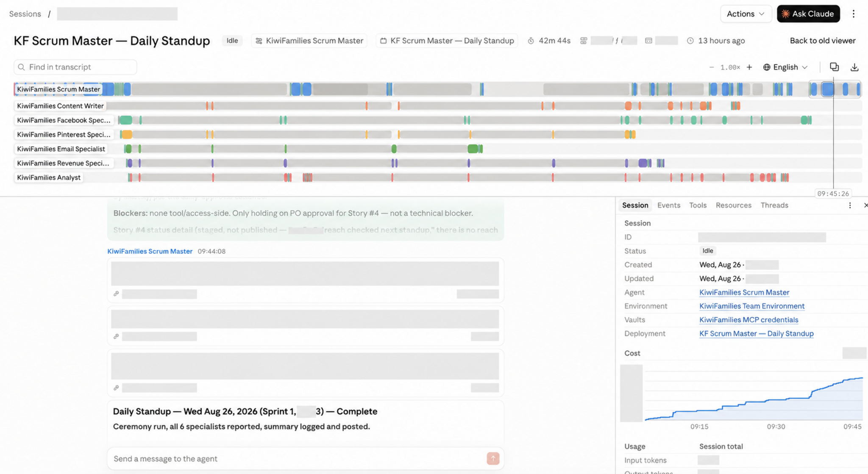This screenshot has width=868, height=474.
Task: Click the 09:44:08 message timestamp
Action: (211, 251)
